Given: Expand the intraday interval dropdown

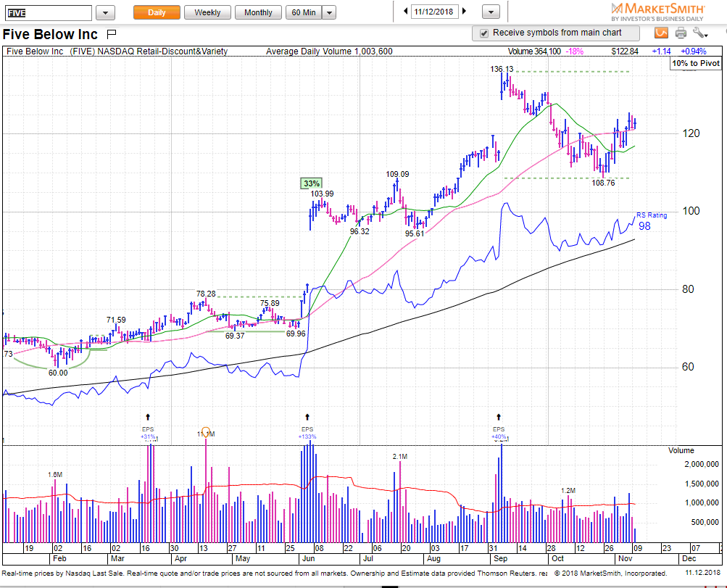Looking at the screenshot, I should [x=329, y=12].
